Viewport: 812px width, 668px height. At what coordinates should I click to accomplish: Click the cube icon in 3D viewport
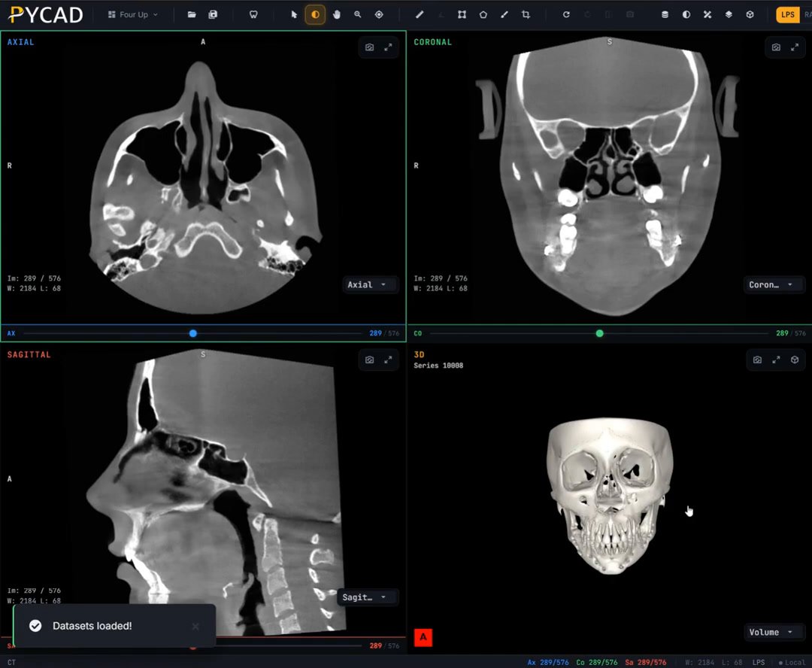tap(795, 360)
